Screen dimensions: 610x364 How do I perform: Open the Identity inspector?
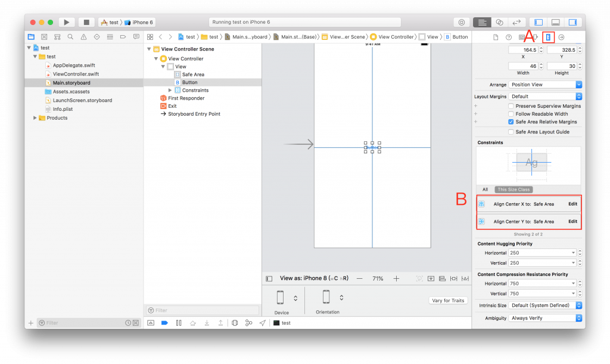click(x=522, y=38)
